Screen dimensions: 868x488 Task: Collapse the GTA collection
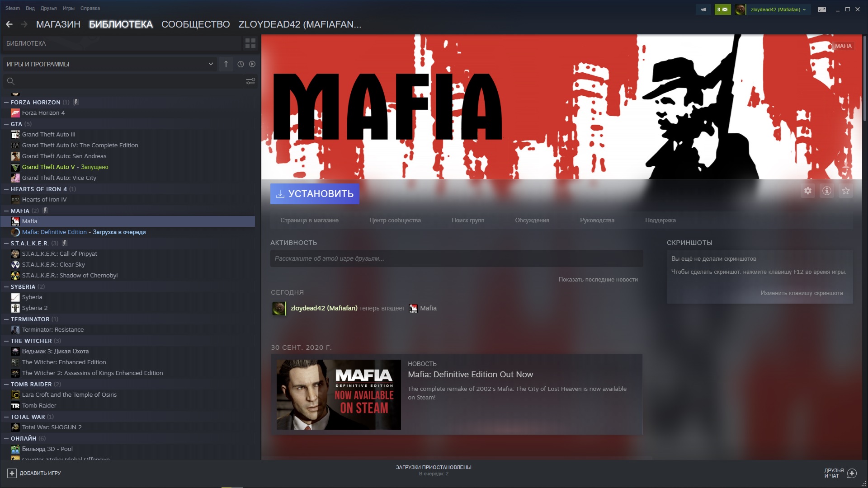coord(6,124)
